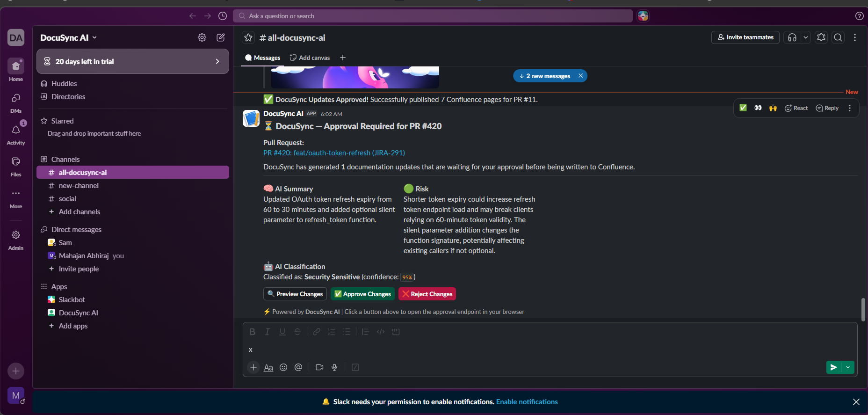Start a huddle headphones icon
Screen dimensions: 868x415
pyautogui.click(x=792, y=37)
